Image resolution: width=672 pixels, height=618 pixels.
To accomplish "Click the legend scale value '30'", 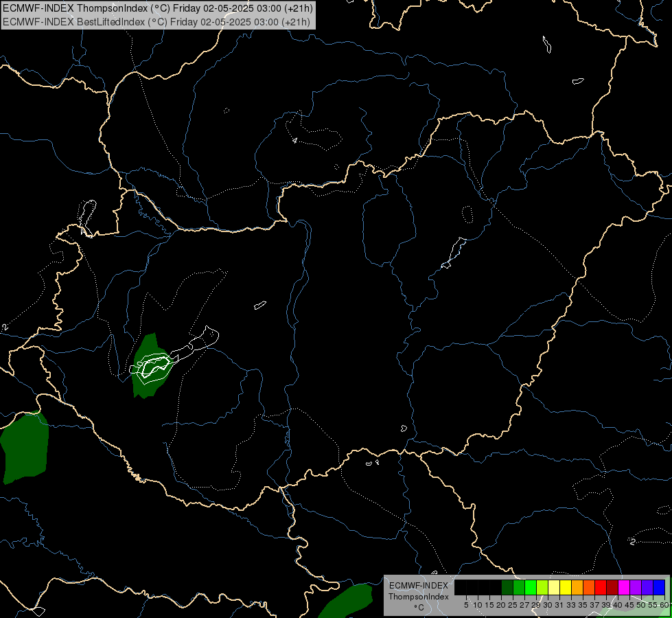I will click(548, 605).
